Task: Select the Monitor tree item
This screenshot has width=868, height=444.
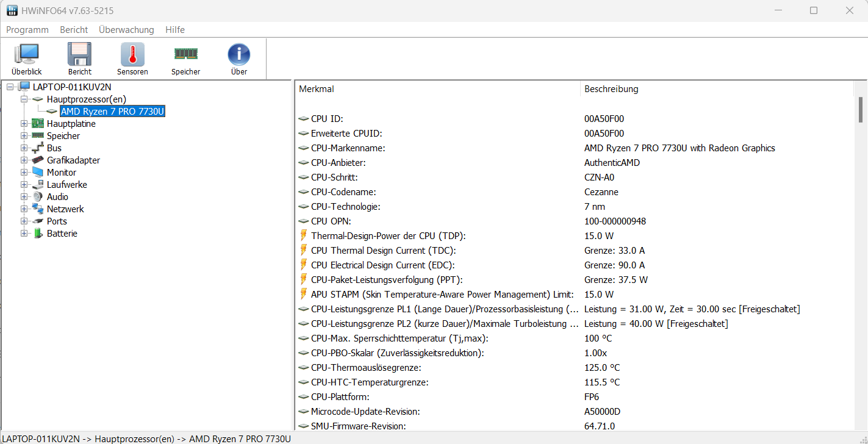Action: tap(62, 173)
